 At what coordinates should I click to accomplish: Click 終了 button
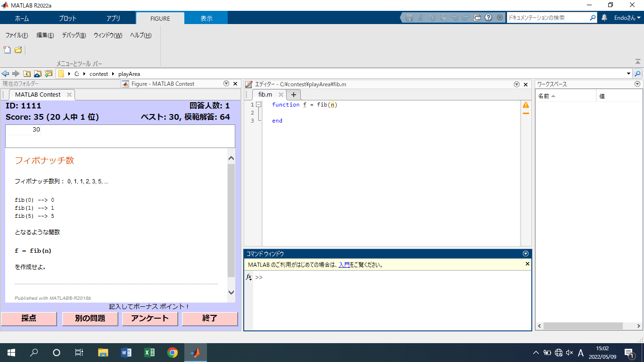click(x=210, y=319)
